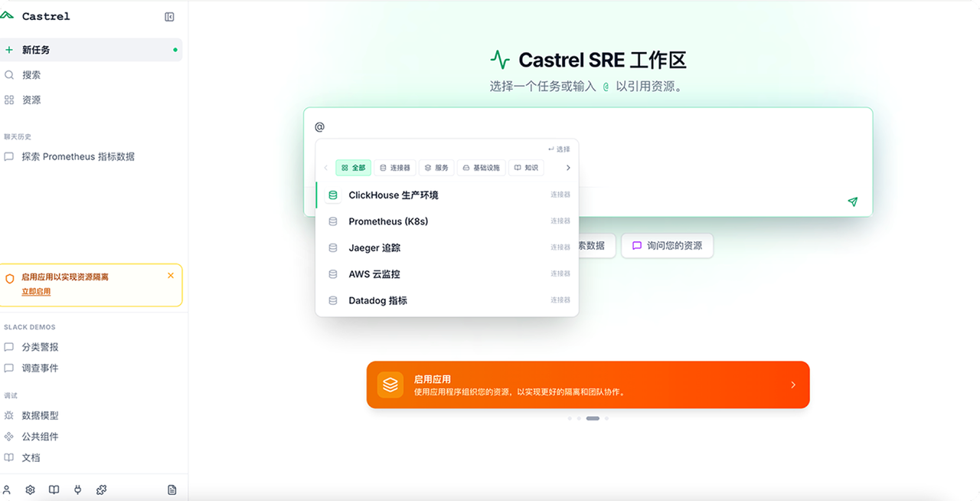This screenshot has width=980, height=501.
Task: Collapse the sidebar using the panel icon
Action: coord(170,17)
